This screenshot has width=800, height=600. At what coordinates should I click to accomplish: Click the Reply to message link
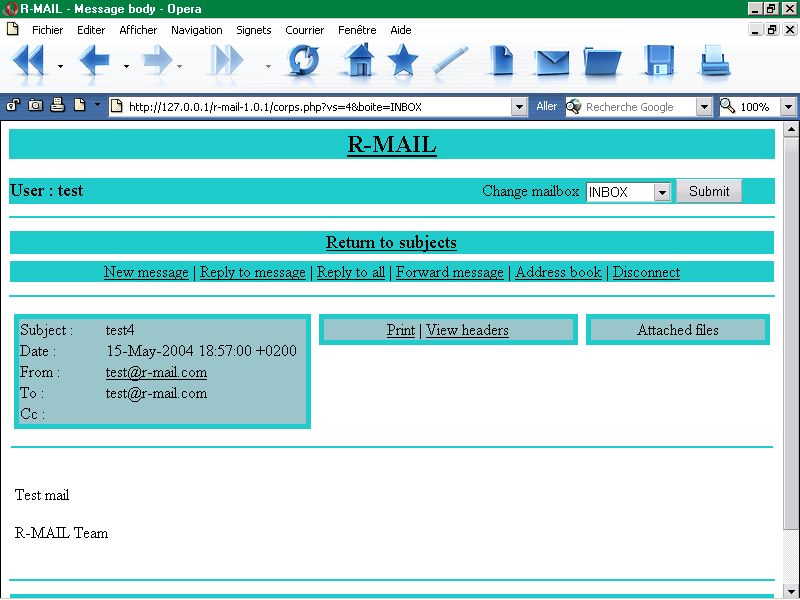[252, 272]
